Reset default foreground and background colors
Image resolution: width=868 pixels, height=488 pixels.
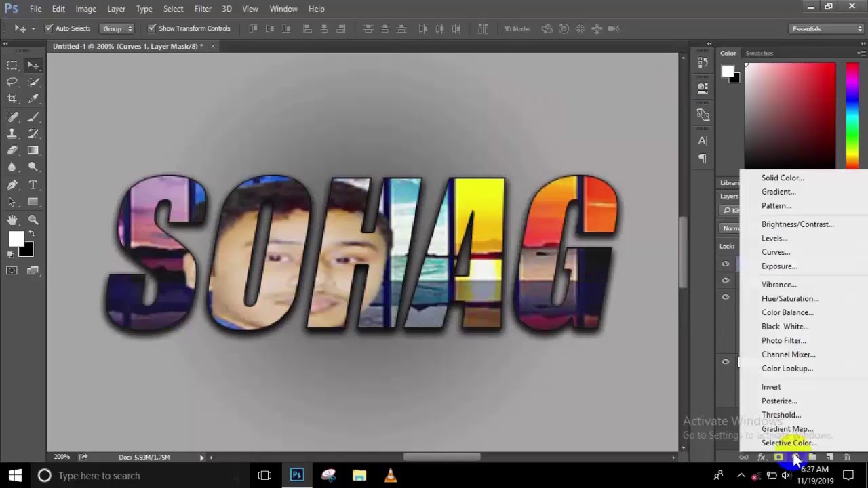(10, 255)
